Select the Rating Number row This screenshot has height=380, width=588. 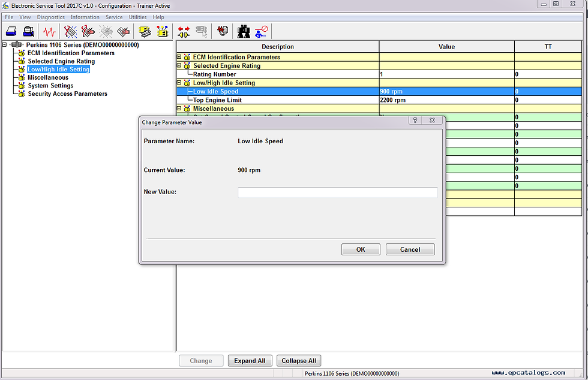tap(379, 74)
